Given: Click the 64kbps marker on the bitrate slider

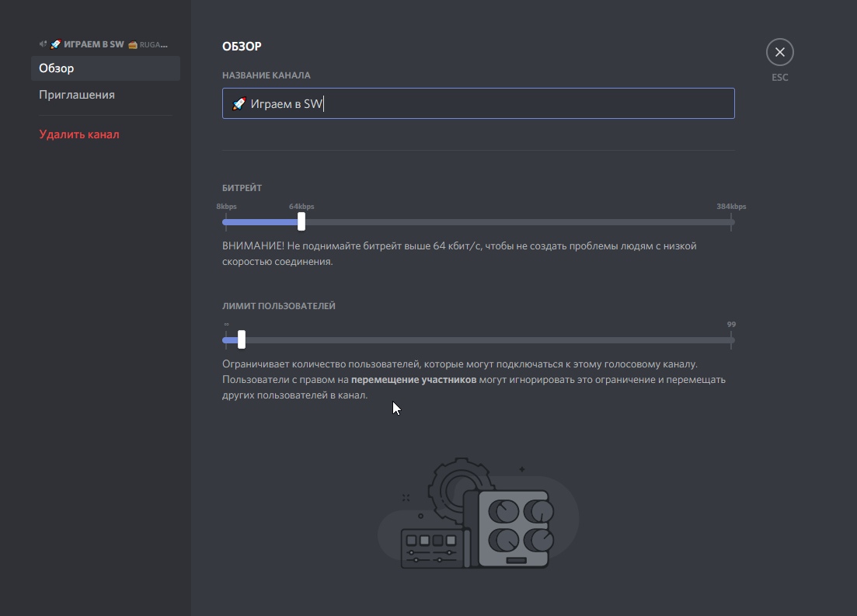Looking at the screenshot, I should pos(301,207).
